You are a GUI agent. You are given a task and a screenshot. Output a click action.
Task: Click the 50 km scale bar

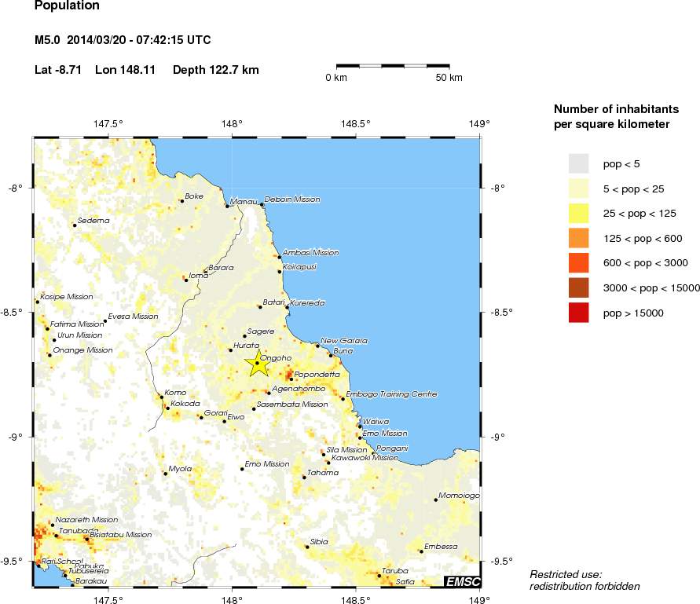click(393, 65)
